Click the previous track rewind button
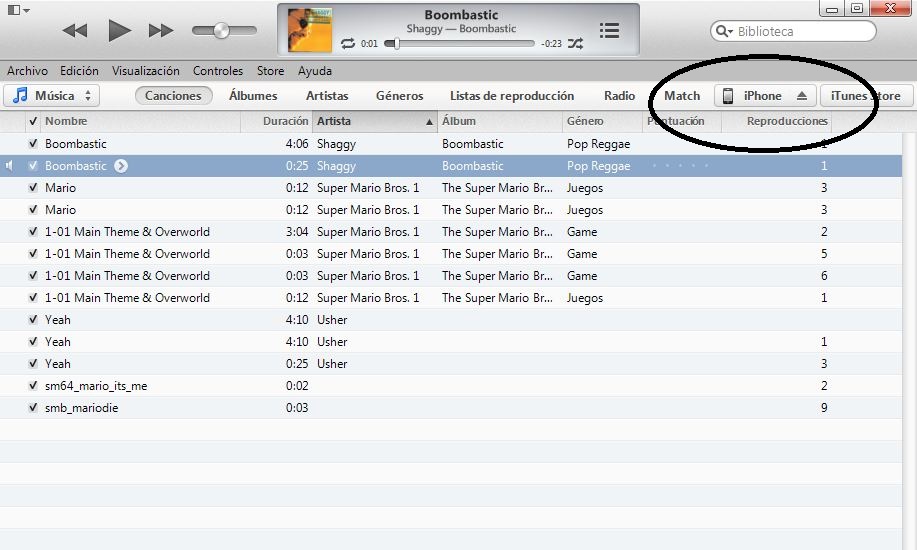 tap(75, 30)
